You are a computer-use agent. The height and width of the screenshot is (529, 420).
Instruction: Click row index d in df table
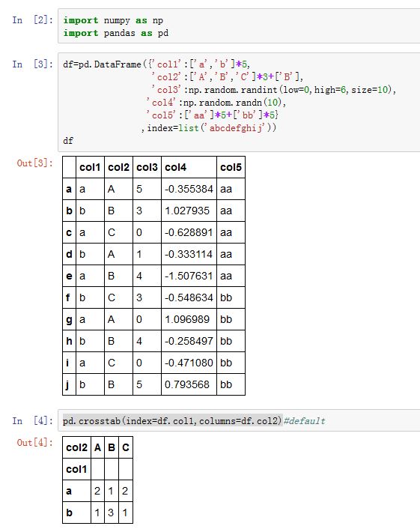pyautogui.click(x=69, y=254)
